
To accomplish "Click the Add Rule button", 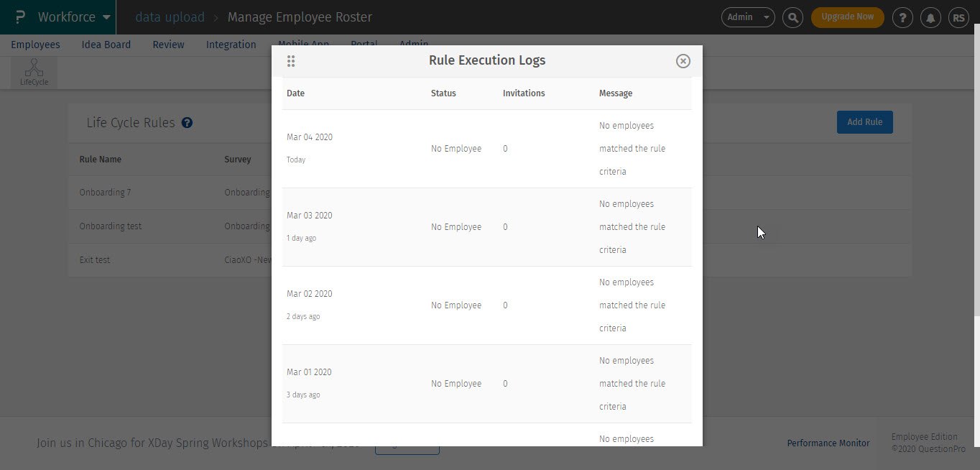I will [864, 122].
